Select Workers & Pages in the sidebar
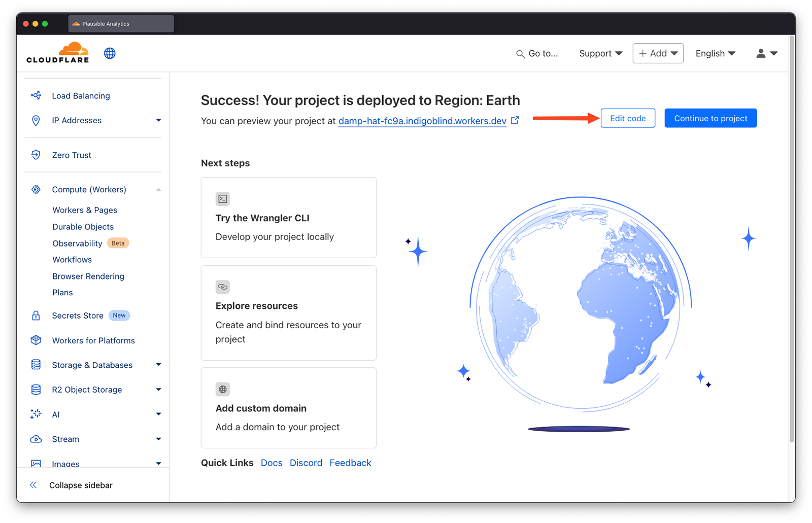Viewport: 812px width, 523px height. pyautogui.click(x=84, y=210)
